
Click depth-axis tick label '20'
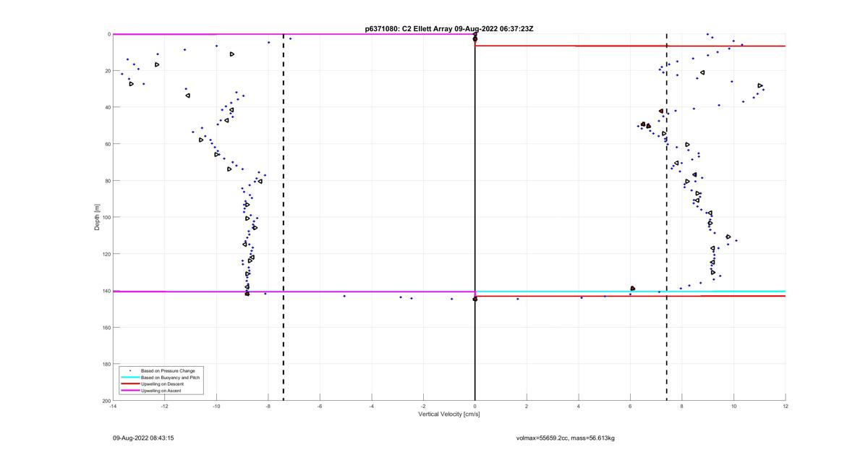107,71
